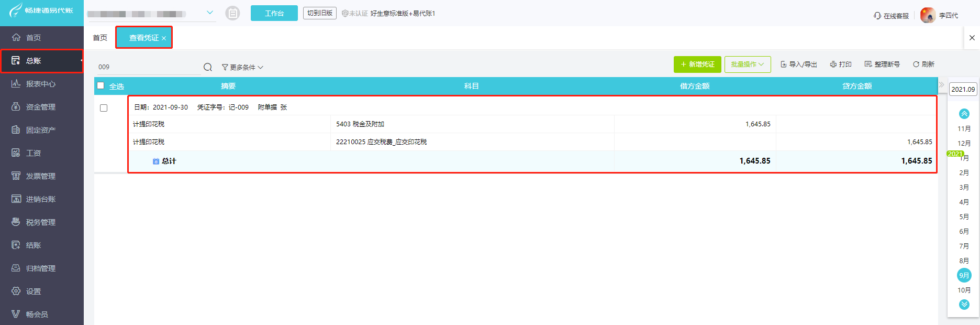Click the 2021.09 period box
Image resolution: width=980 pixels, height=325 pixels.
(963, 89)
